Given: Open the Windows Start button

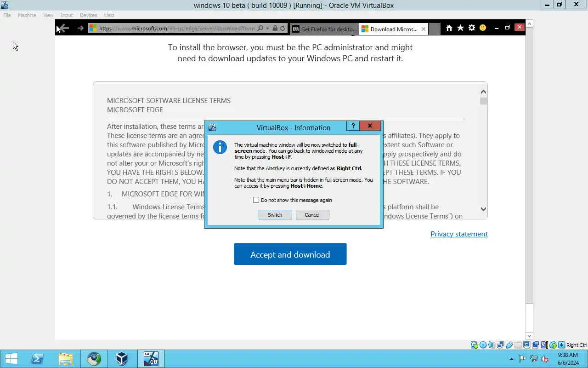Looking at the screenshot, I should [11, 359].
